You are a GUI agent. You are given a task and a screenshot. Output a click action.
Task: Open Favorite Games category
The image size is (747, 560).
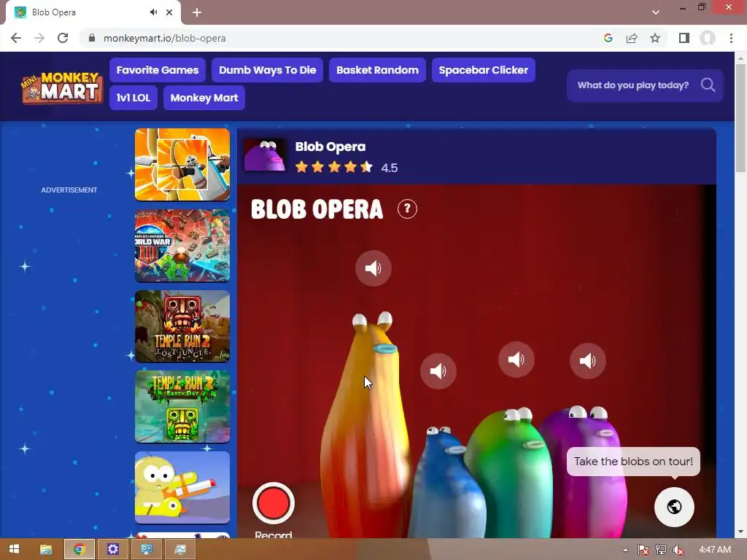tap(158, 70)
